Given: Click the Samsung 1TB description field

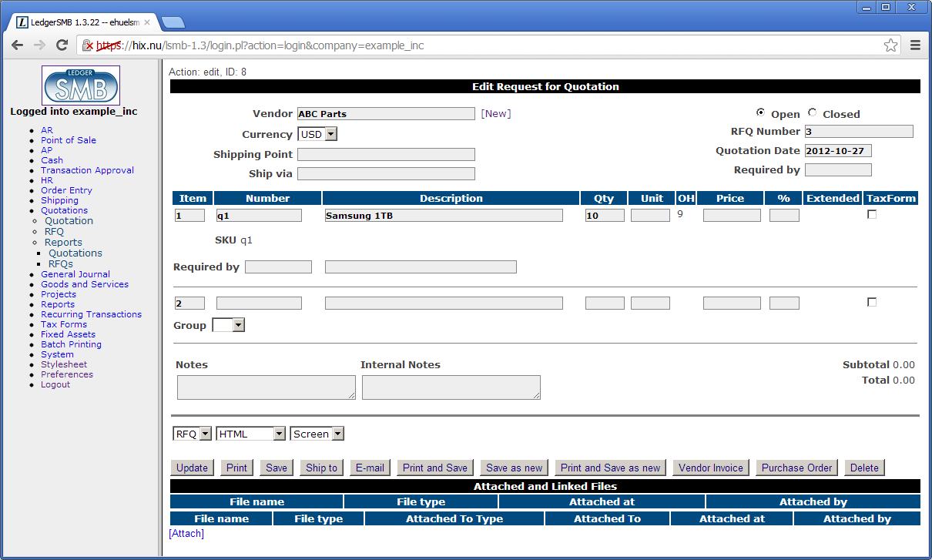Looking at the screenshot, I should 444,216.
